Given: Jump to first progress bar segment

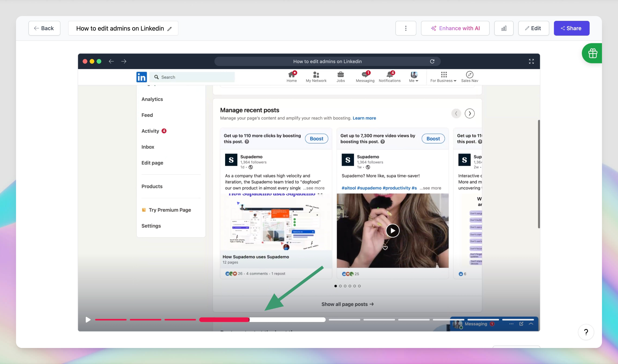Looking at the screenshot, I should (x=111, y=320).
